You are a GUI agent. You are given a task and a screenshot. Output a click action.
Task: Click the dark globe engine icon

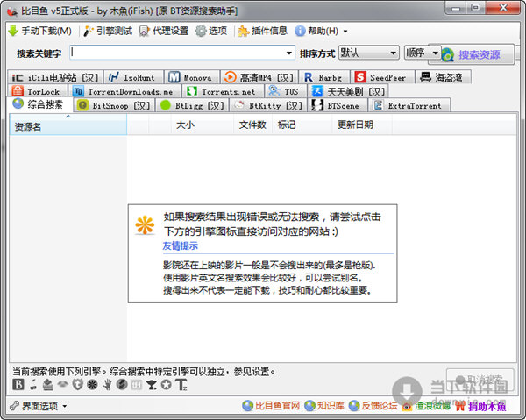(122, 384)
